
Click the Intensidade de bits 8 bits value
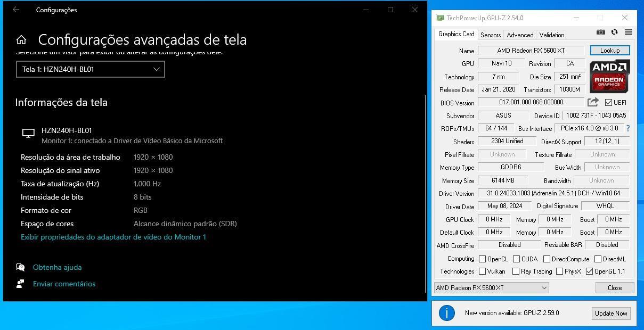[x=143, y=197]
